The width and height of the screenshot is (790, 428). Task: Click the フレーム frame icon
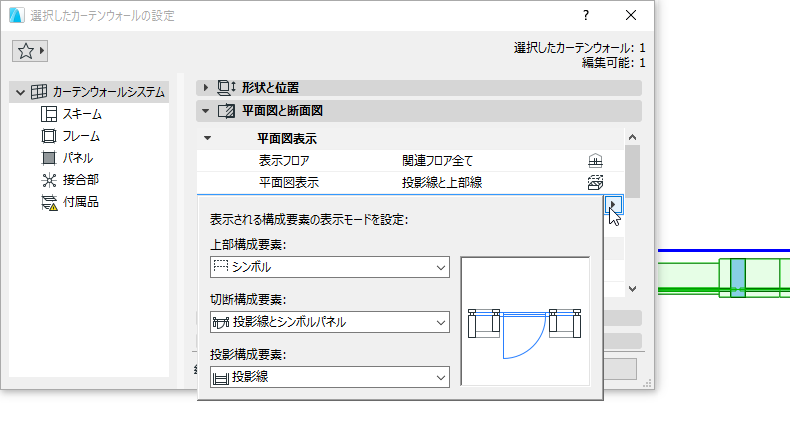pyautogui.click(x=49, y=136)
